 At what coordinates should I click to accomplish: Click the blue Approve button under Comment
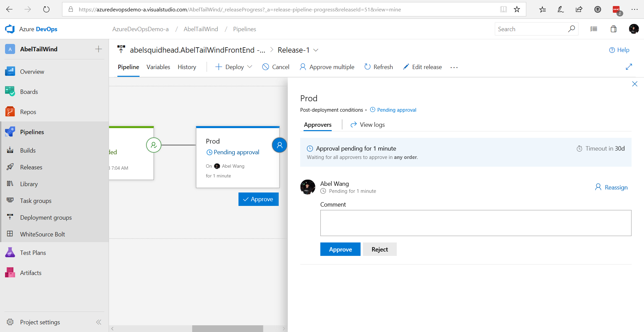pyautogui.click(x=340, y=249)
